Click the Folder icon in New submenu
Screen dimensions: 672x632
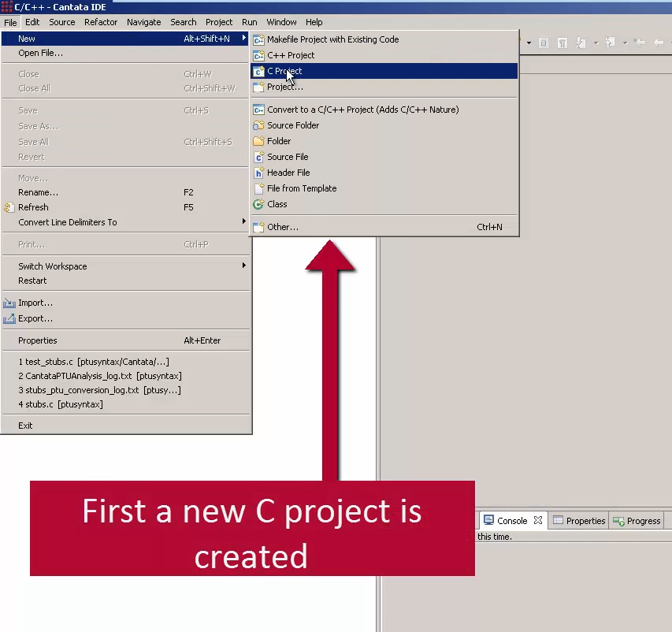pos(258,141)
